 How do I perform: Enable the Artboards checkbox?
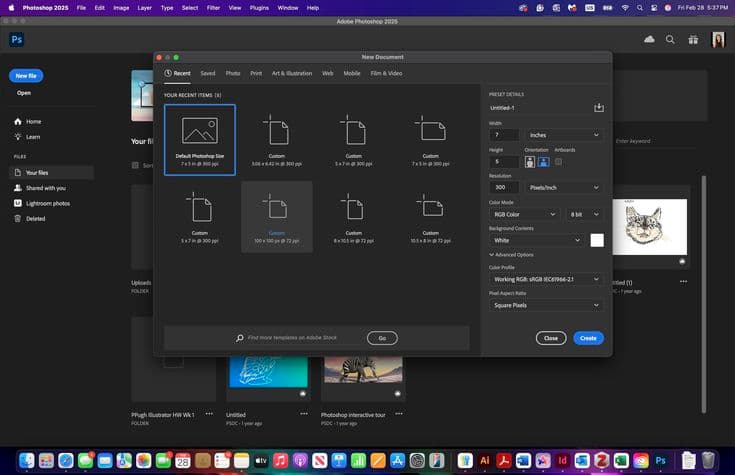coord(559,161)
